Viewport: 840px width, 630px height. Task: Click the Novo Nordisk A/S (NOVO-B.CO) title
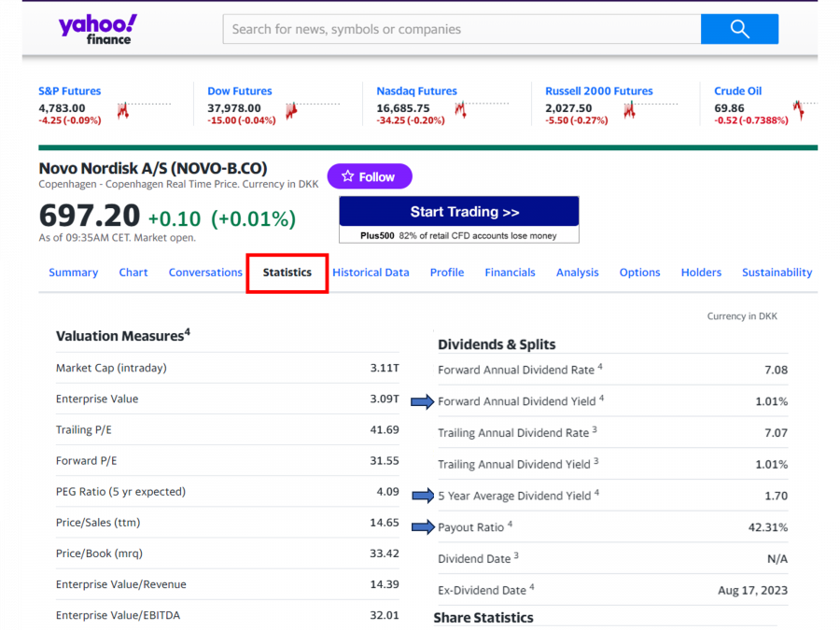tap(153, 168)
